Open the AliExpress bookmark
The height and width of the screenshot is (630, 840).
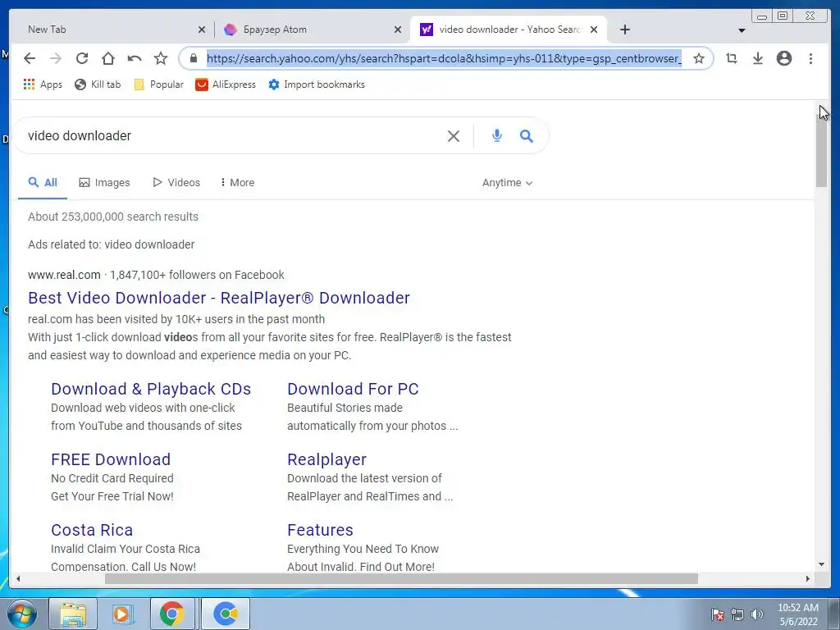pos(226,84)
